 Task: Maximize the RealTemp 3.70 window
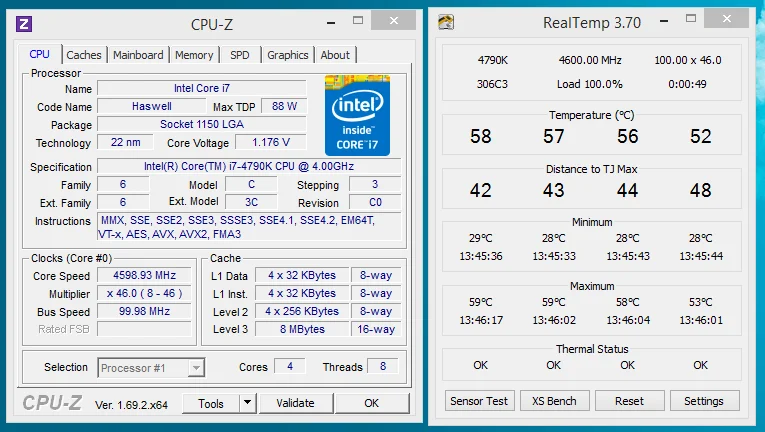click(x=691, y=19)
